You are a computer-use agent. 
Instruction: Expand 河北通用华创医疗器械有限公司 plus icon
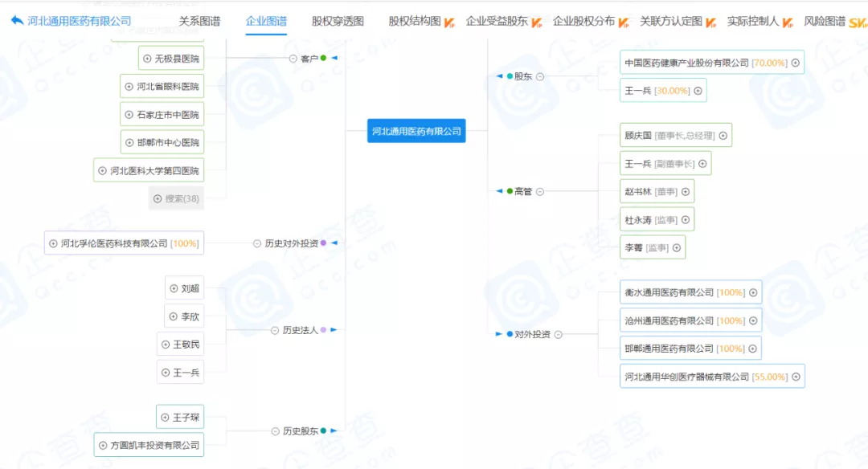point(796,377)
